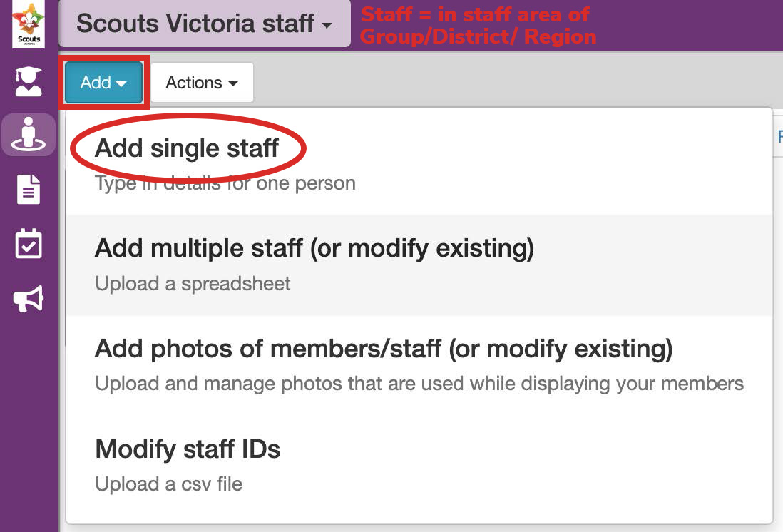
Task: Click the caret beside Scouts Victoria staff
Action: coord(327,25)
